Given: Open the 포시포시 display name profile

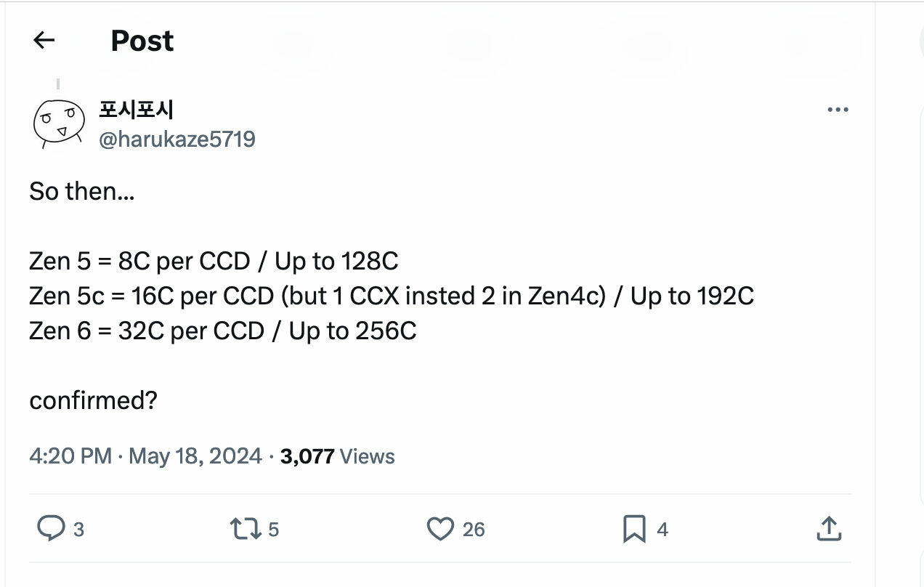Looking at the screenshot, I should (x=136, y=110).
